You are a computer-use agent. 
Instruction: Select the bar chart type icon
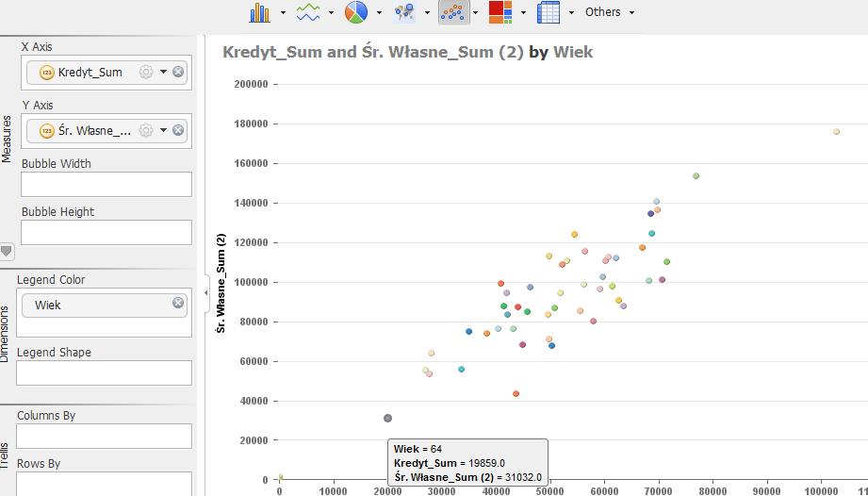pyautogui.click(x=259, y=12)
